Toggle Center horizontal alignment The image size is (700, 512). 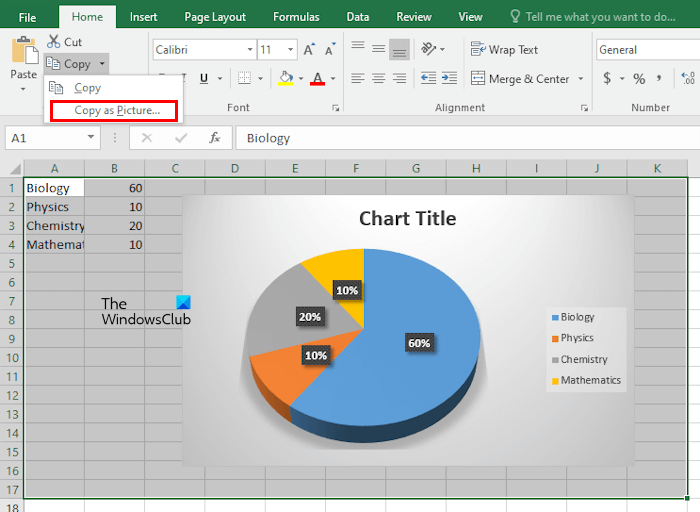379,79
